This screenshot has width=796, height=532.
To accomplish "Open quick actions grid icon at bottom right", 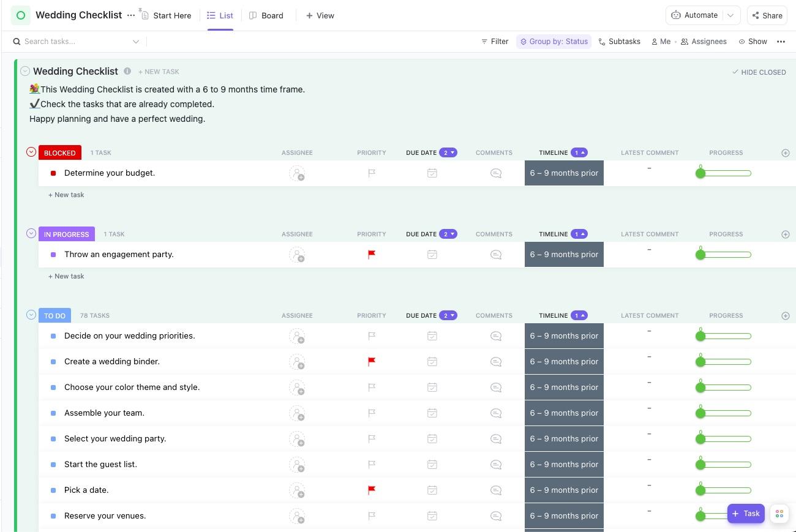I will pyautogui.click(x=779, y=514).
